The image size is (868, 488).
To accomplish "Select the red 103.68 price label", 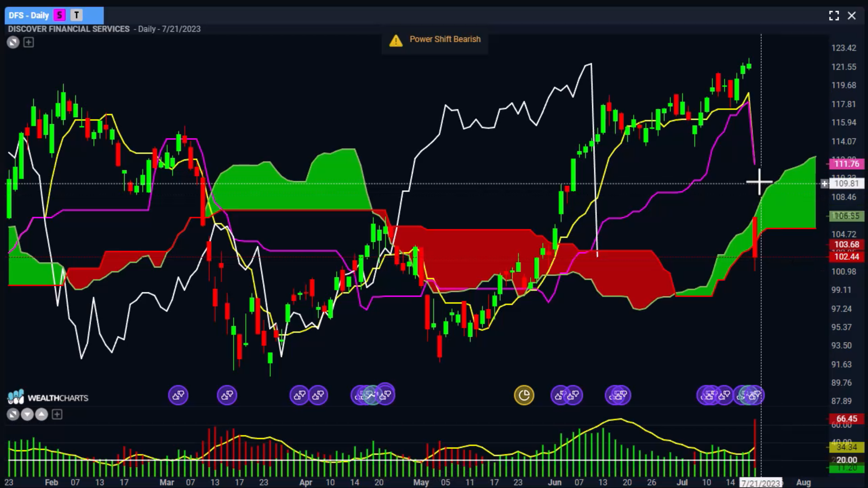I will [x=846, y=244].
